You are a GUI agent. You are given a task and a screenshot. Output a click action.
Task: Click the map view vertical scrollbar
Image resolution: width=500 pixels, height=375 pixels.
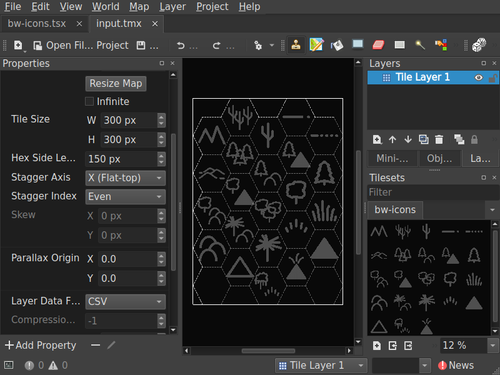pos(358,202)
